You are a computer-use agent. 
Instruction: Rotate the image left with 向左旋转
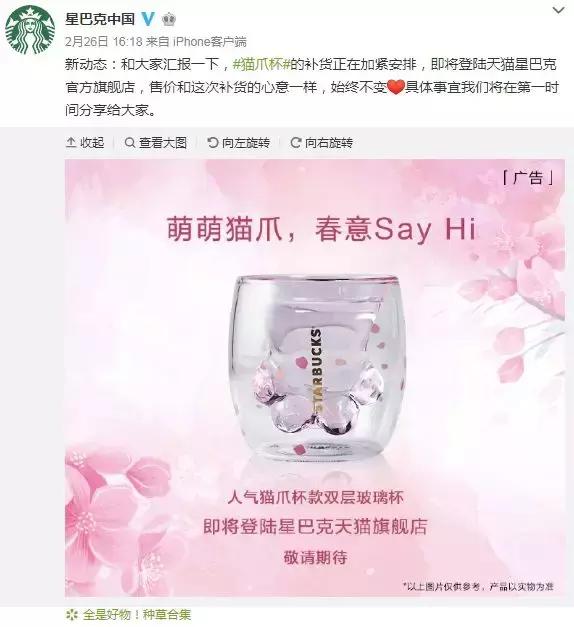238,142
